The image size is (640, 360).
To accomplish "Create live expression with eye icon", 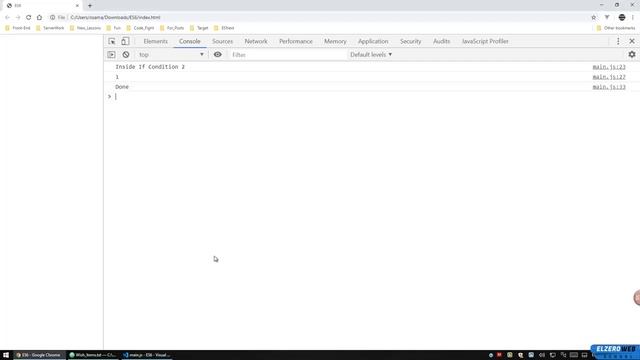I will (218, 54).
